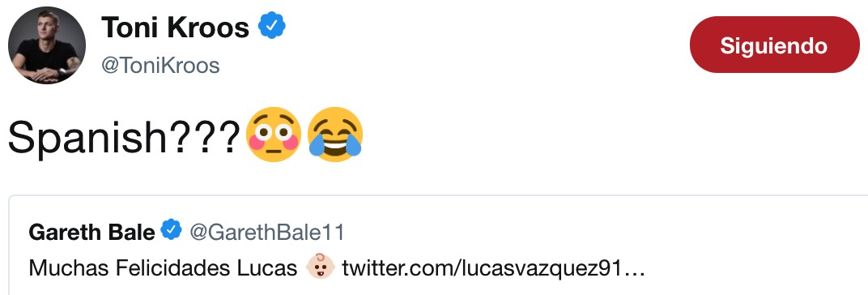Open the @GarethBale11 handle
The height and width of the screenshot is (295, 868).
click(x=267, y=232)
